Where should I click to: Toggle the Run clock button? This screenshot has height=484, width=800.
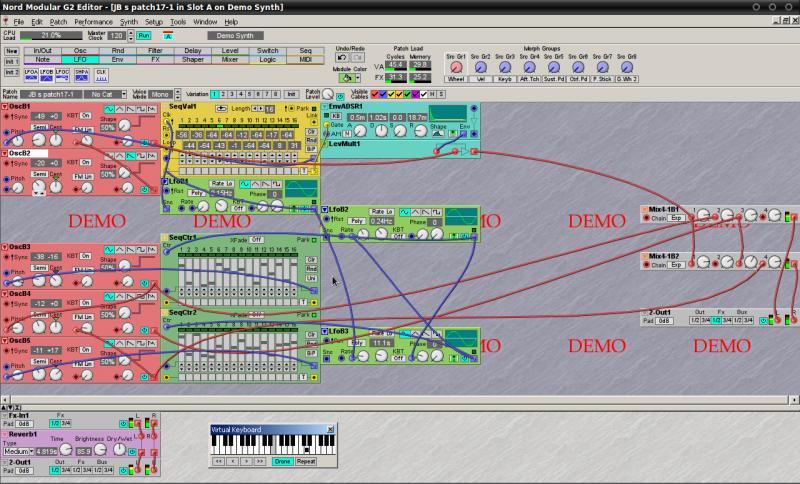pos(144,36)
